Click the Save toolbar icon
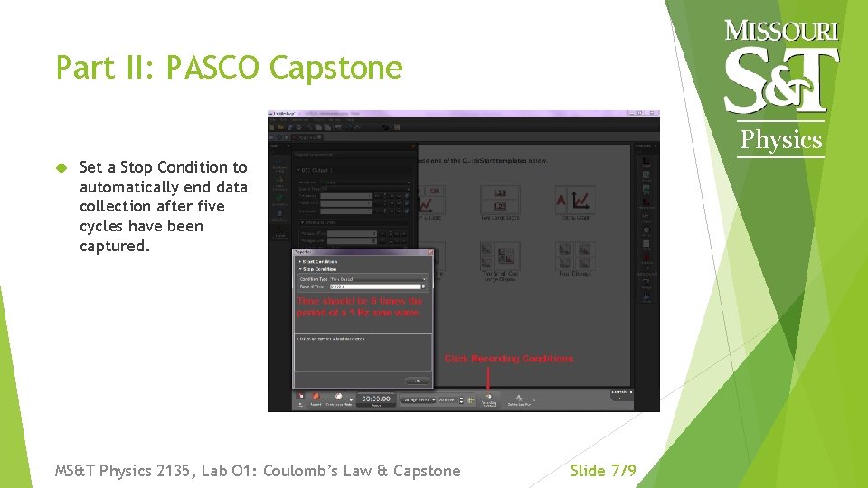The image size is (868, 488). point(289,127)
